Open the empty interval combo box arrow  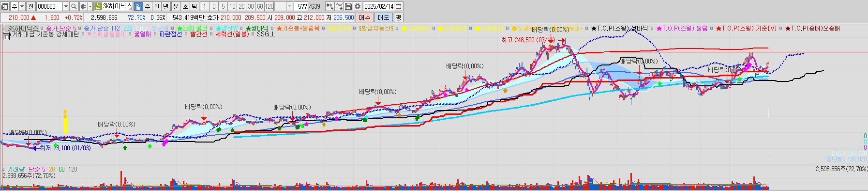[x=289, y=6]
